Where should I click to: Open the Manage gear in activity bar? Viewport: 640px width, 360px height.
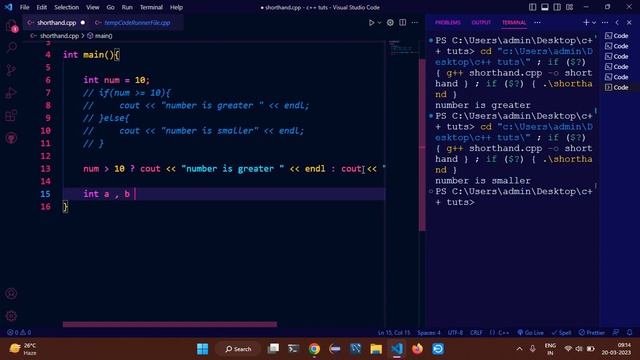(11, 316)
